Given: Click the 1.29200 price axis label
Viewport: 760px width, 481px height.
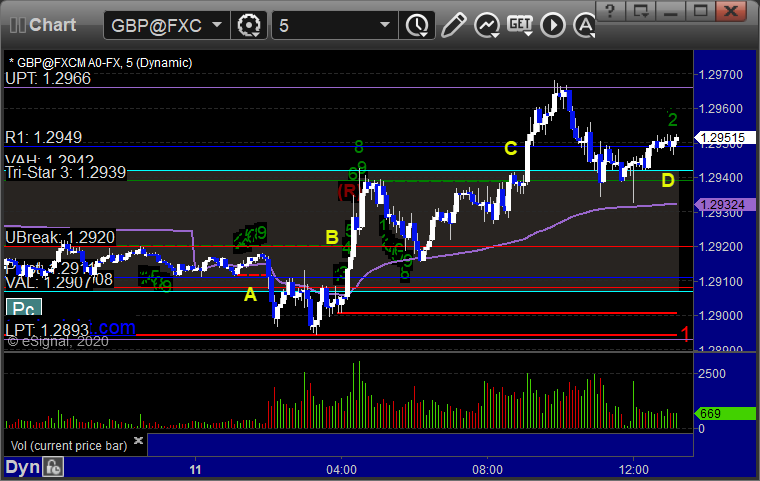Looking at the screenshot, I should 721,247.
